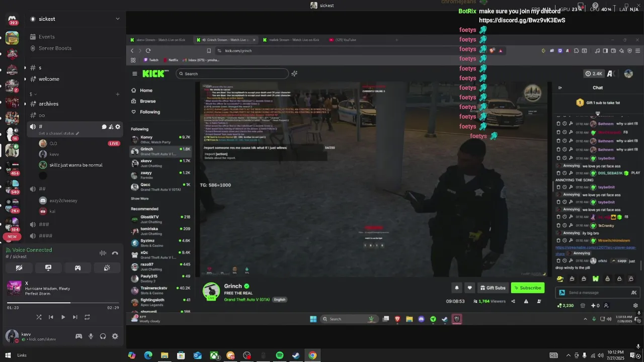Turn on camera in voice panel
This screenshot has width=644, height=362.
pos(19,268)
